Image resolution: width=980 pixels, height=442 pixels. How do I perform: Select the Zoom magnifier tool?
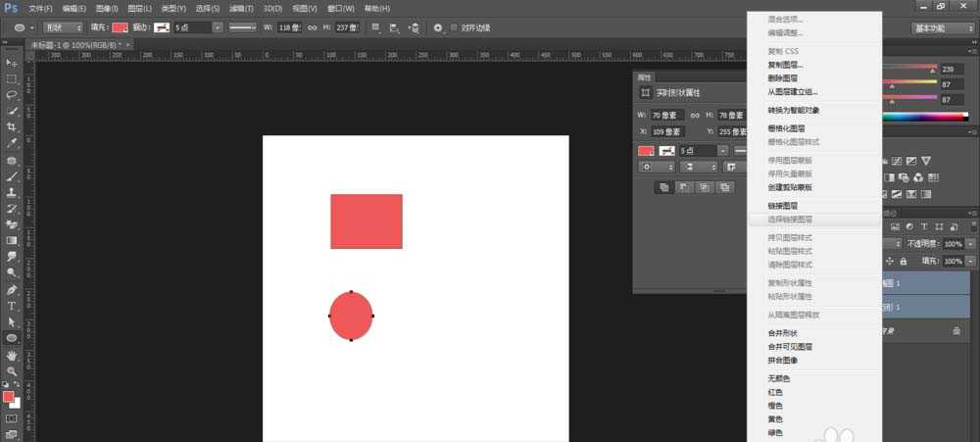[x=12, y=370]
